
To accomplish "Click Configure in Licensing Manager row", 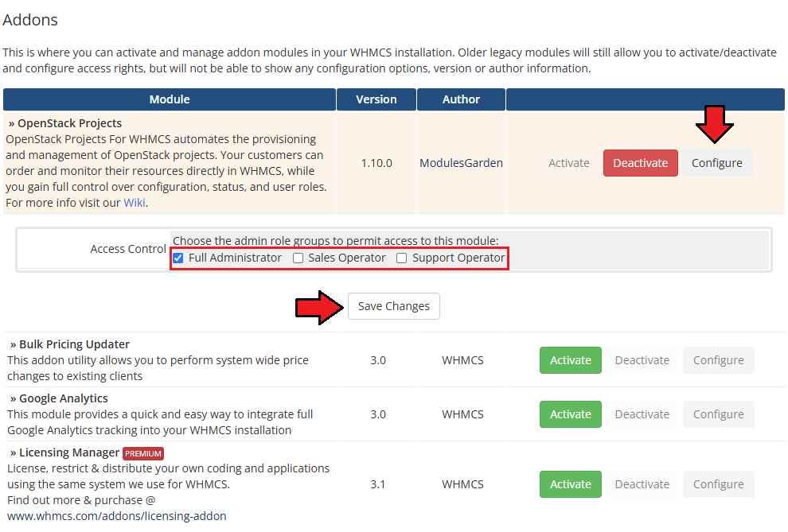I will tap(718, 484).
